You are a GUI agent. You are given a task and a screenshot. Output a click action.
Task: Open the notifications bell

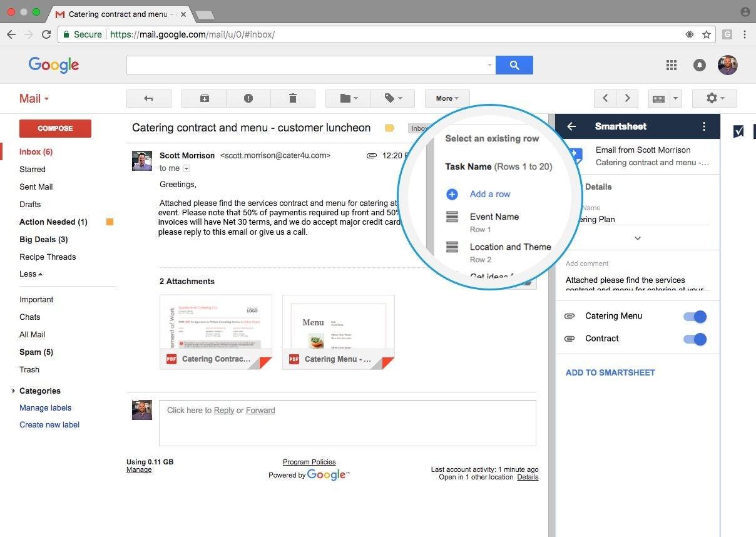700,65
